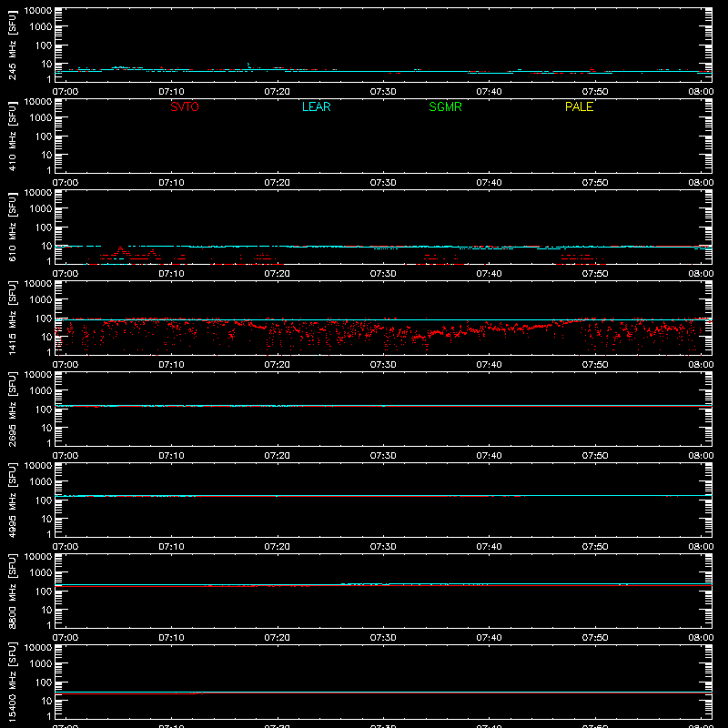Click the 08:00 label below the 4995 MHz panel

click(701, 547)
